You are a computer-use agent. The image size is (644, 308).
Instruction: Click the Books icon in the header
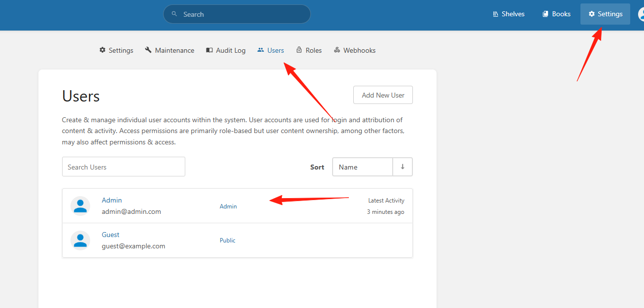tap(545, 14)
